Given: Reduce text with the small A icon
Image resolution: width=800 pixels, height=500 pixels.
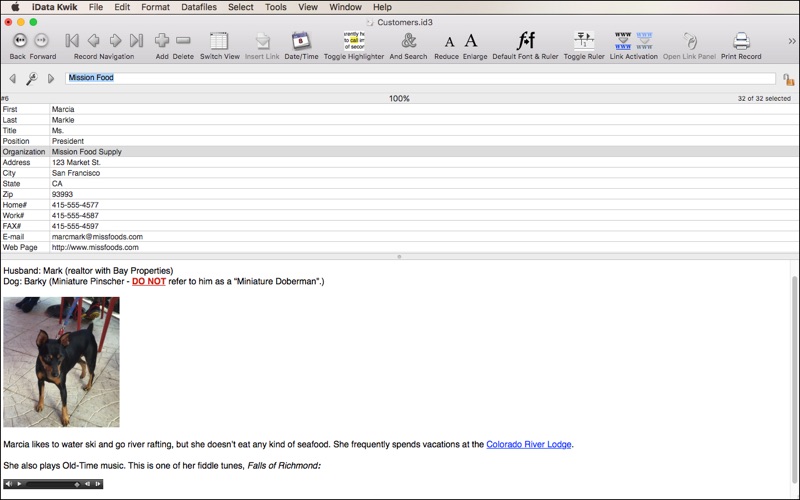Looking at the screenshot, I should tap(449, 42).
